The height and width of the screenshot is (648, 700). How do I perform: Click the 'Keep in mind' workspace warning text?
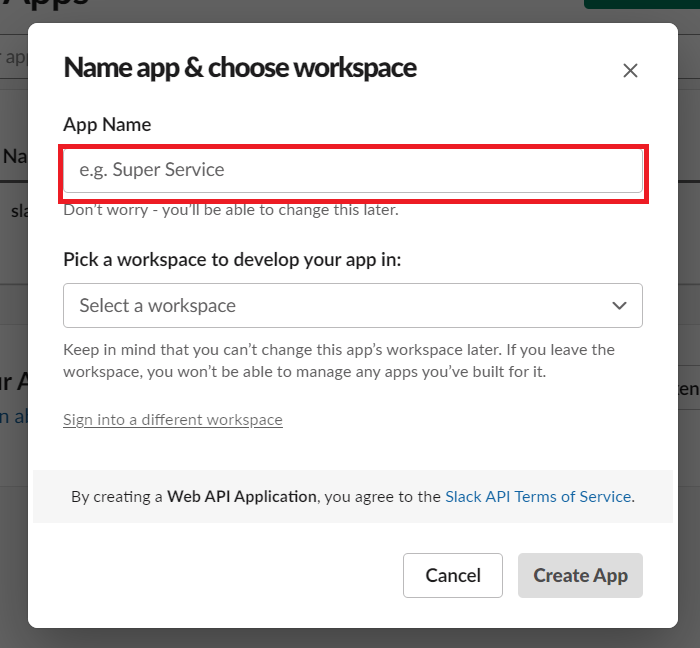(338, 361)
